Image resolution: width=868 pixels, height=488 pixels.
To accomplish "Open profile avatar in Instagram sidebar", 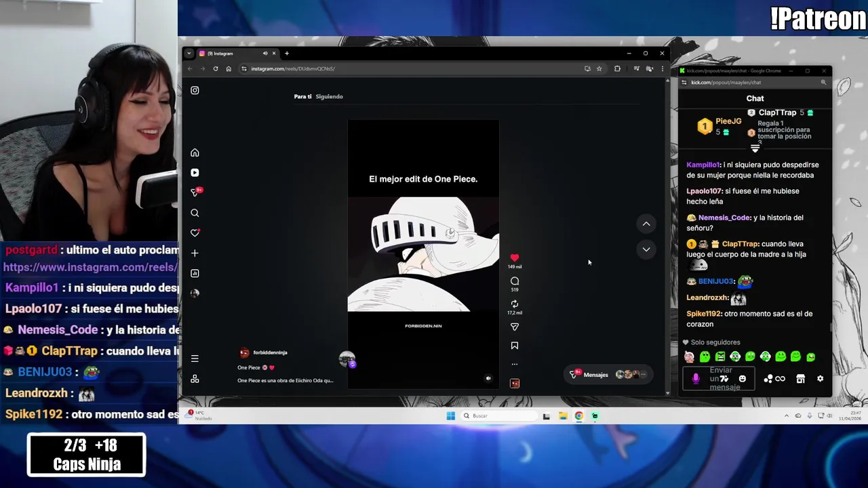I will 195,293.
